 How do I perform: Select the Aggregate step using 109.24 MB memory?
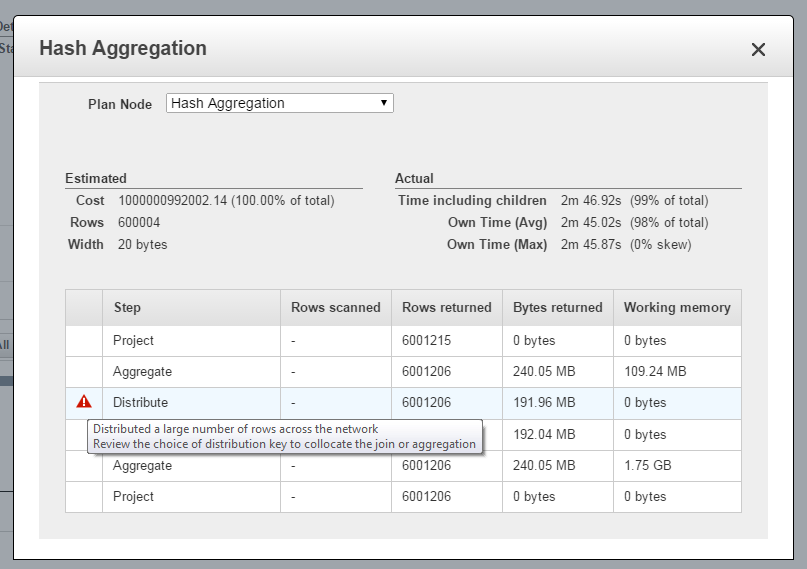click(142, 371)
